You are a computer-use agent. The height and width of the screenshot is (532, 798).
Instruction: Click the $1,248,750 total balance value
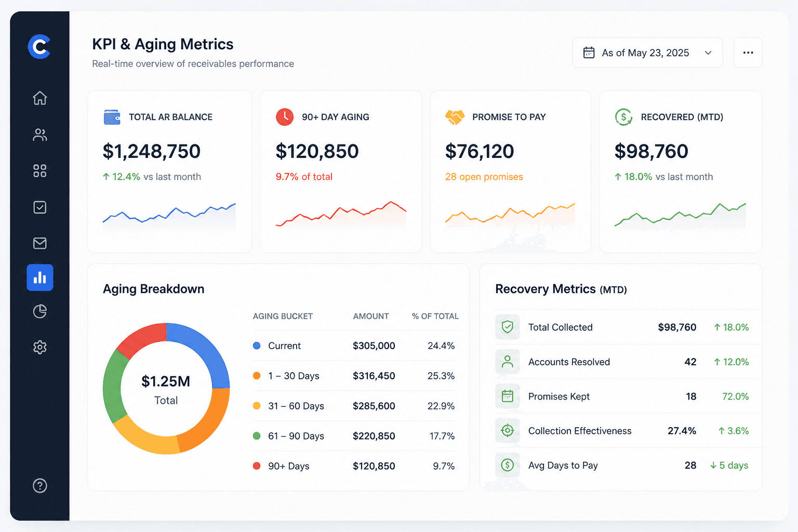[152, 151]
